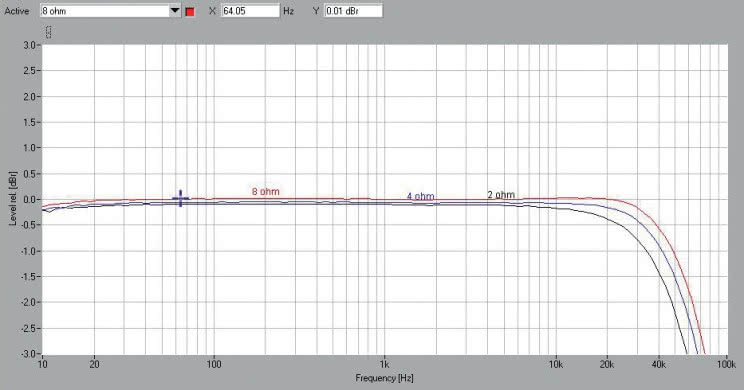This screenshot has height=390, width=744.
Task: Click the '-3.0' level axis tick label
Action: (x=28, y=354)
